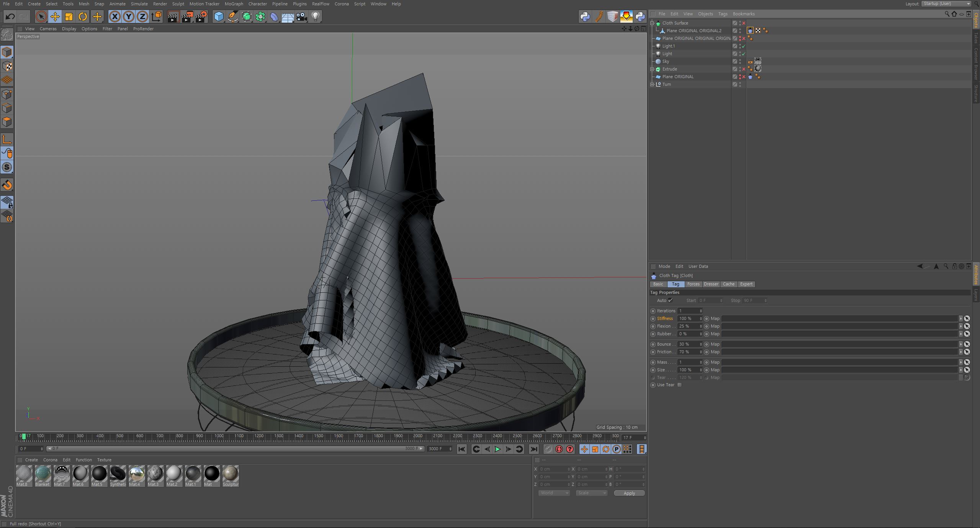Open viewport Cameras menu
980x528 pixels.
coord(48,29)
